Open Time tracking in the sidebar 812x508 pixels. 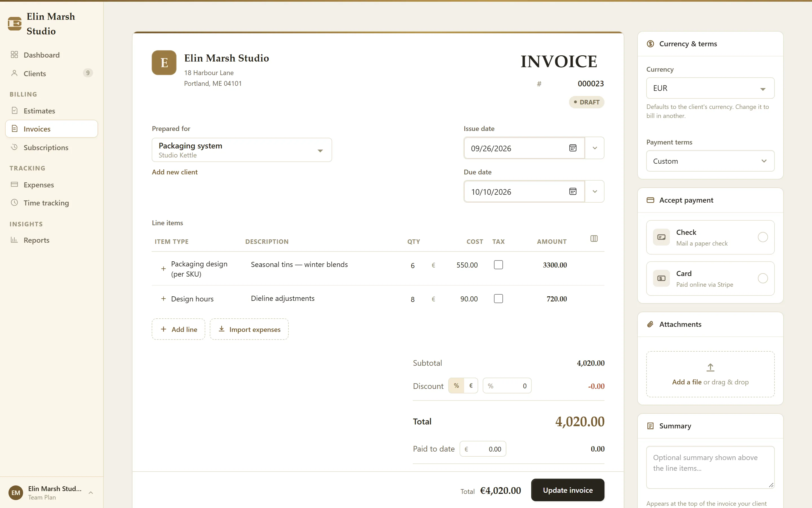click(x=51, y=203)
